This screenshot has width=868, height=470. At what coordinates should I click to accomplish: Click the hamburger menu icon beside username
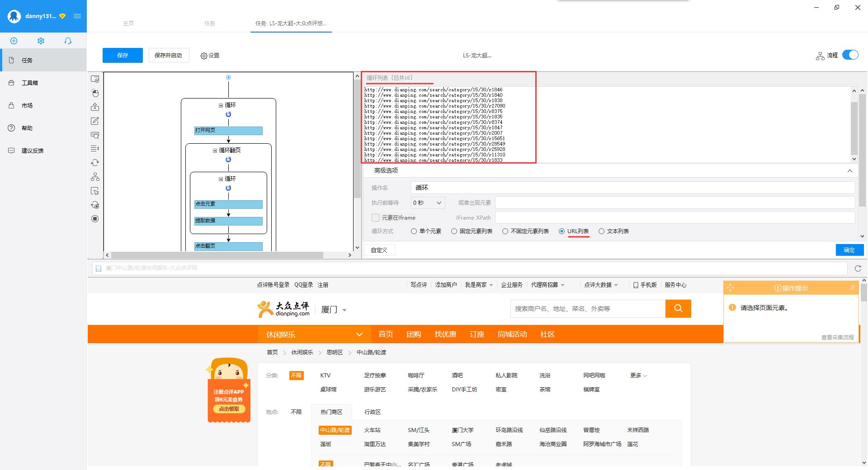pyautogui.click(x=77, y=16)
